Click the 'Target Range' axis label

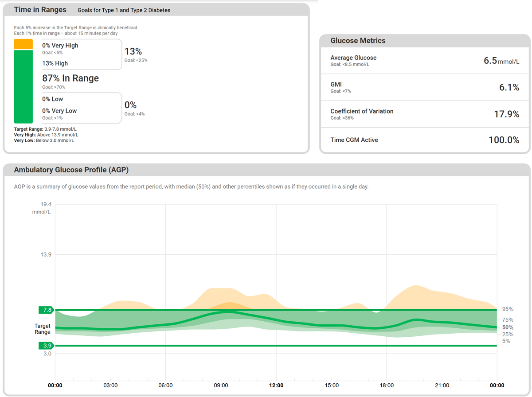(43, 329)
